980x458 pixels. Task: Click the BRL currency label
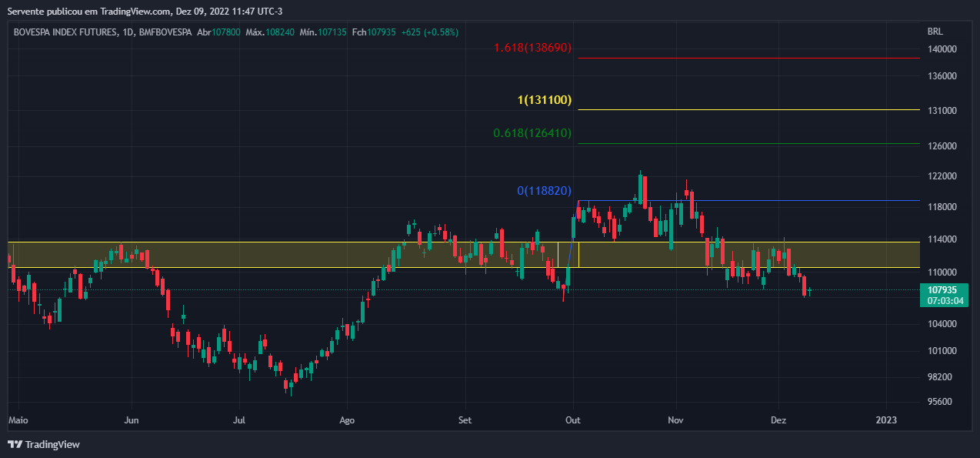[x=935, y=32]
